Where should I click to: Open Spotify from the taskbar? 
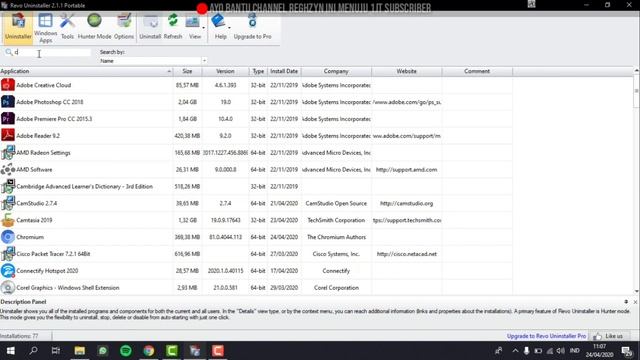click(x=126, y=351)
